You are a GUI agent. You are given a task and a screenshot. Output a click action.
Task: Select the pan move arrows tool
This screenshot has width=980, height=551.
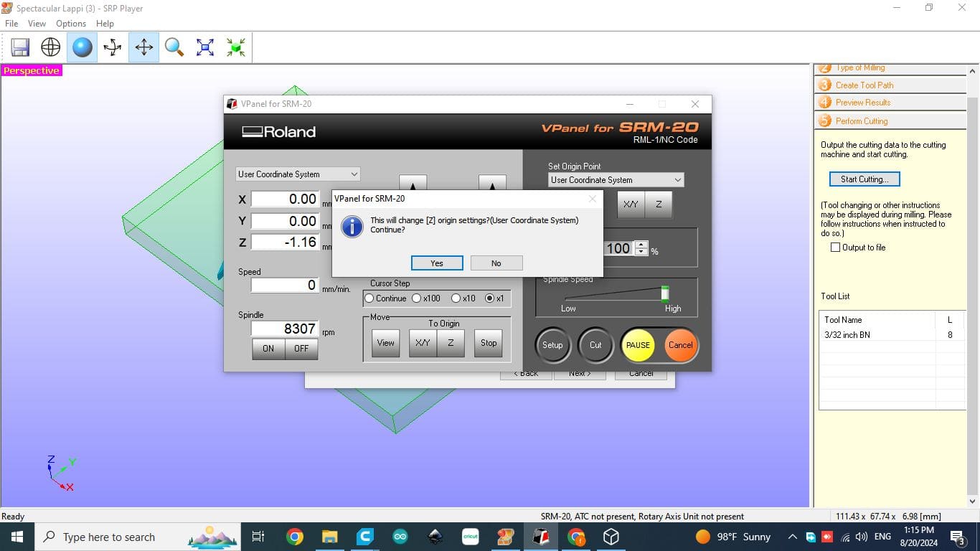144,48
